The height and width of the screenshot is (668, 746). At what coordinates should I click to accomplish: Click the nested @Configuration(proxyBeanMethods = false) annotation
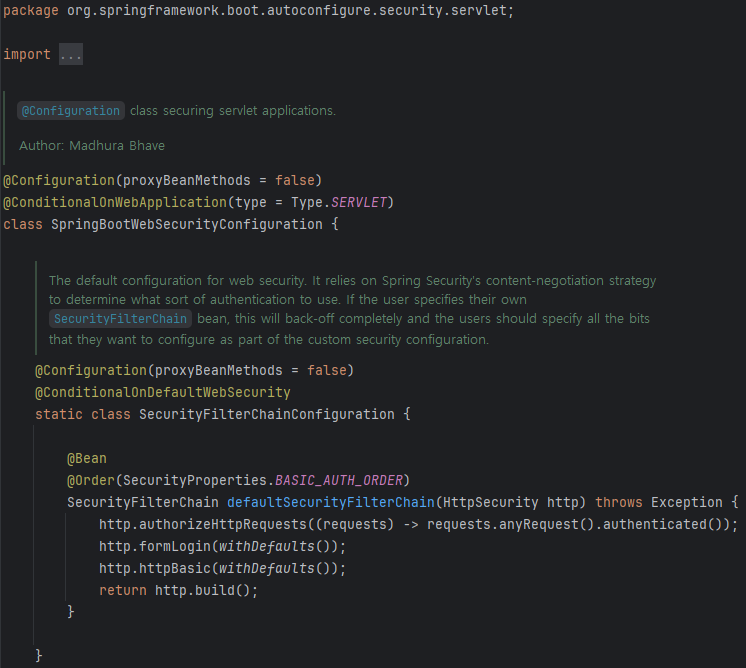pos(195,370)
